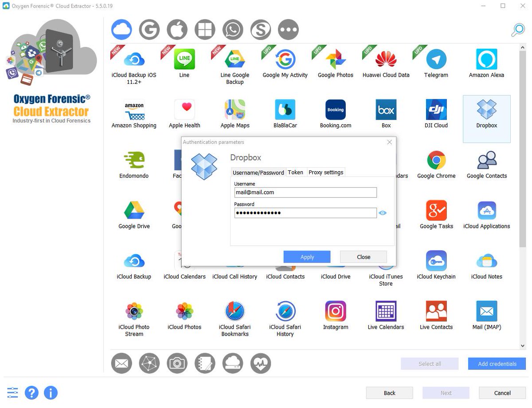The height and width of the screenshot is (408, 532).
Task: Open the more categories filter
Action: [x=289, y=30]
